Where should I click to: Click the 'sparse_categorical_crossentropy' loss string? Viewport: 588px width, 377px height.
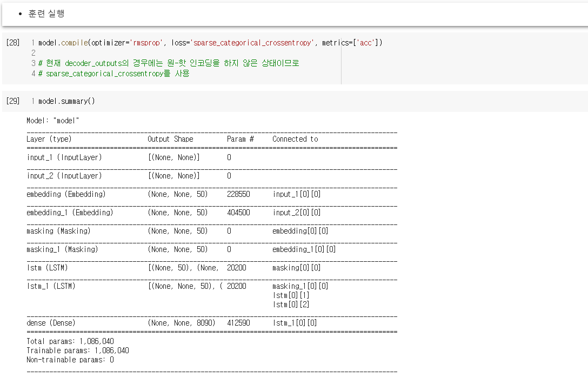tap(252, 43)
